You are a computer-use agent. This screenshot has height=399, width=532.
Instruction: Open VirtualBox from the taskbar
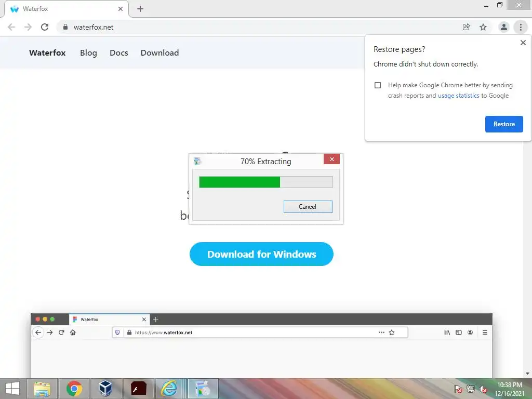point(106,389)
